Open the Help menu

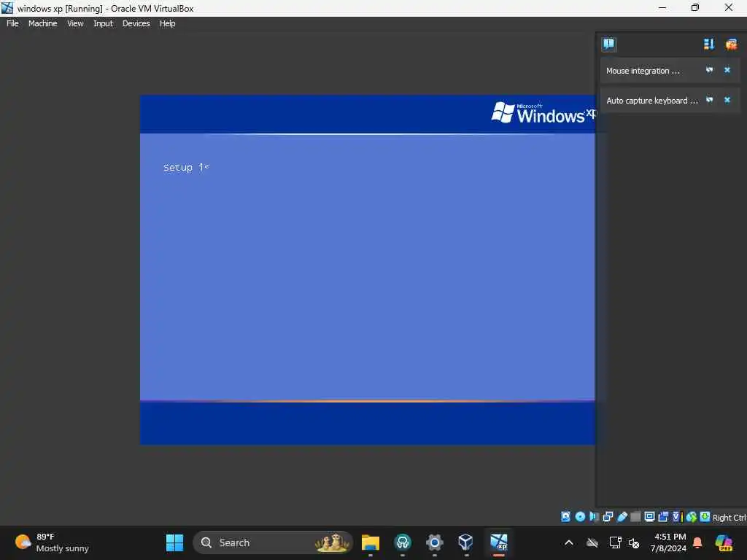[x=167, y=23]
